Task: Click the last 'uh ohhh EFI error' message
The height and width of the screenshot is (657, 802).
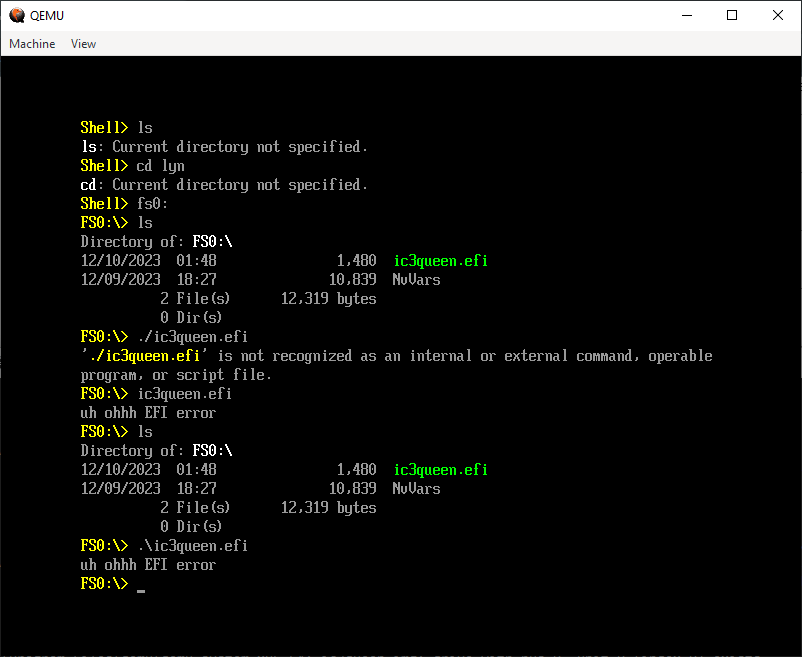Action: 148,565
